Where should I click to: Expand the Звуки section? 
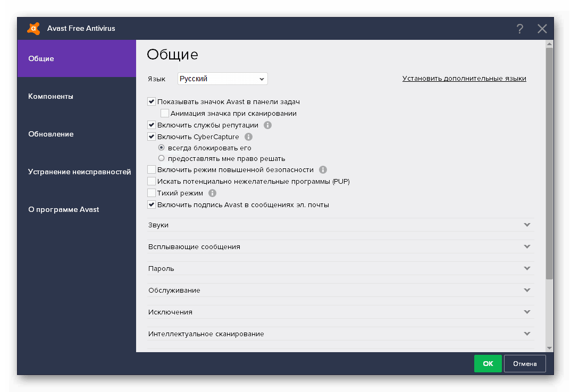click(x=340, y=225)
